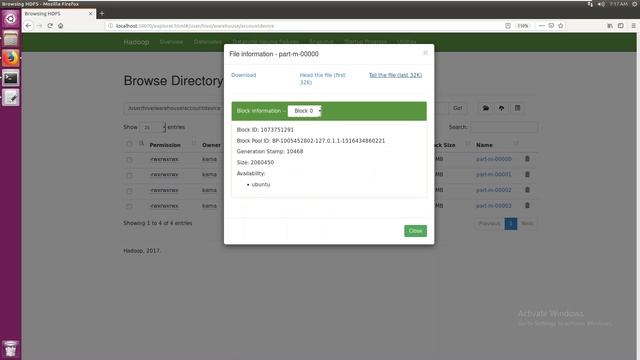The width and height of the screenshot is (640, 360).
Task: Open Head the file (first 32K) link
Action: click(322, 78)
